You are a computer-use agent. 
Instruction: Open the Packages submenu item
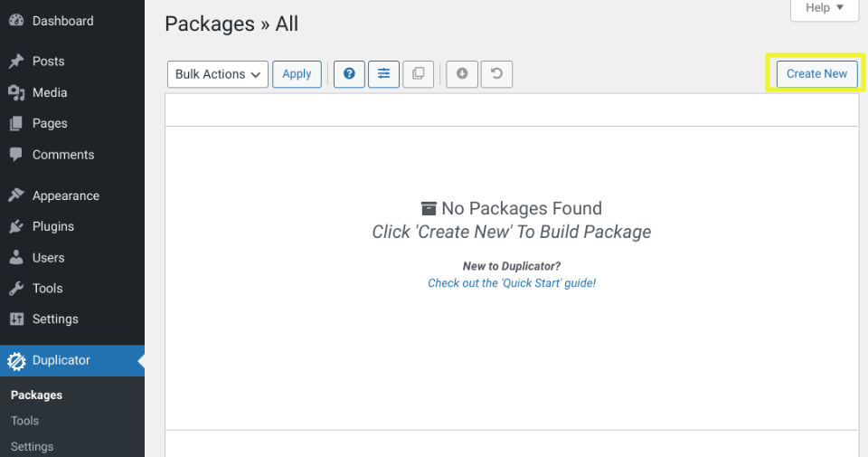click(36, 395)
